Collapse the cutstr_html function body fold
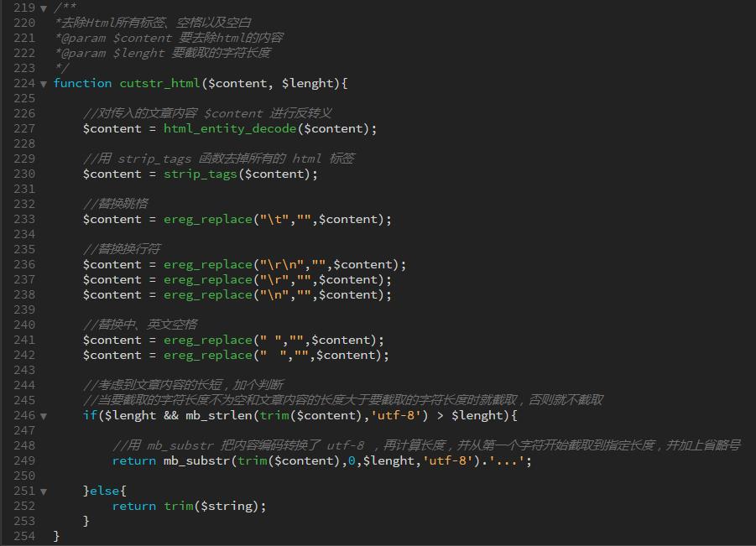Viewport: 756px width, 546px height. click(42, 83)
